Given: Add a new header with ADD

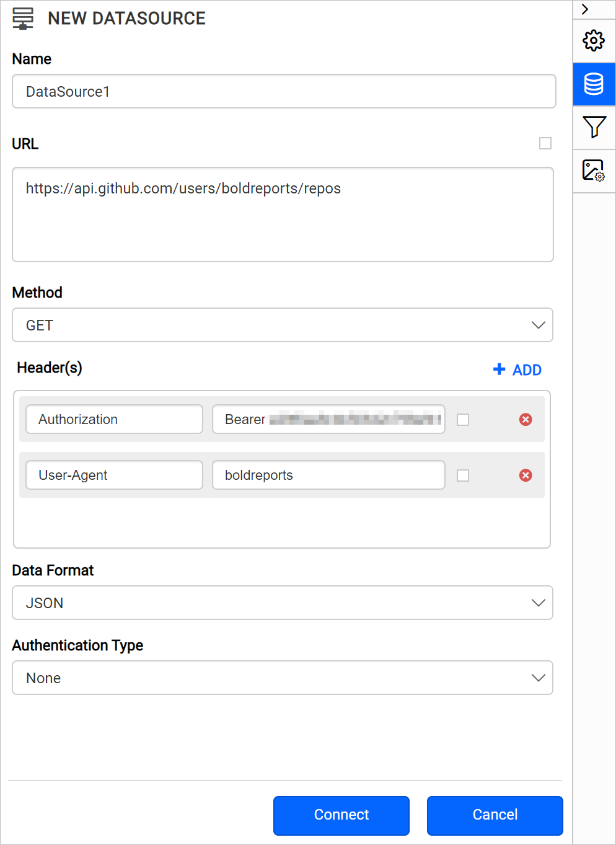Looking at the screenshot, I should coord(517,370).
